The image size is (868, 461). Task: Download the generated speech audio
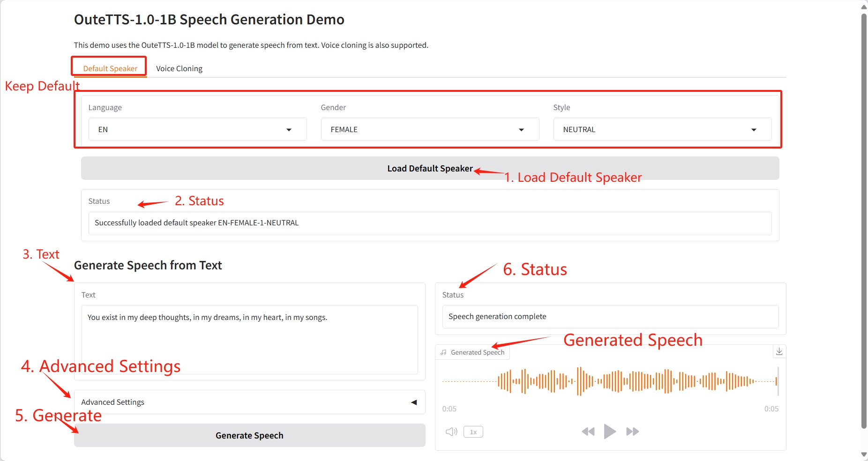[x=779, y=351]
